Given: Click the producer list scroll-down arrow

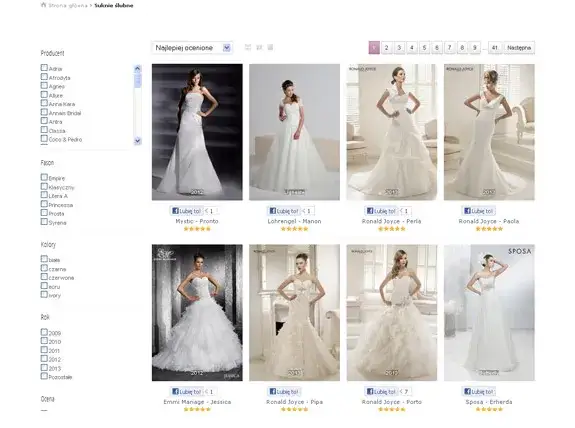Looking at the screenshot, I should [138, 140].
